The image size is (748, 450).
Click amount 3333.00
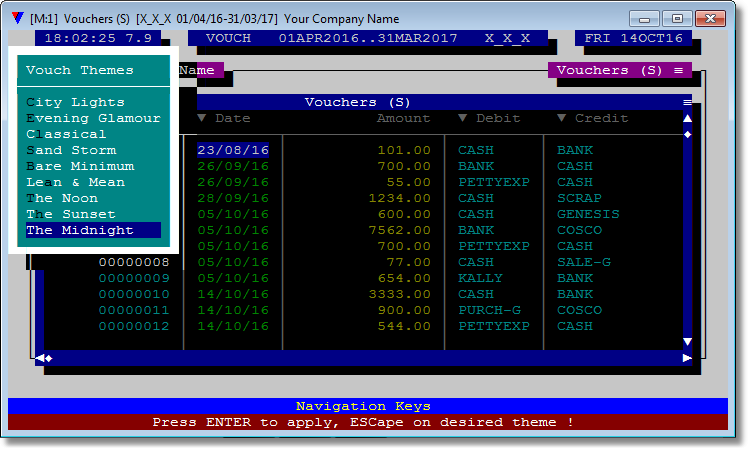click(x=400, y=294)
